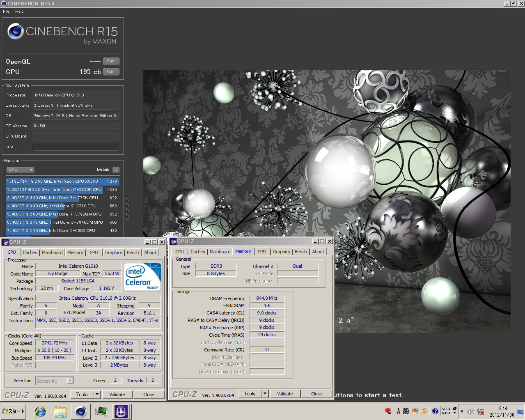525x420 pixels.
Task: Click the 'A' input mode icon in language bar
Action: tap(398, 411)
